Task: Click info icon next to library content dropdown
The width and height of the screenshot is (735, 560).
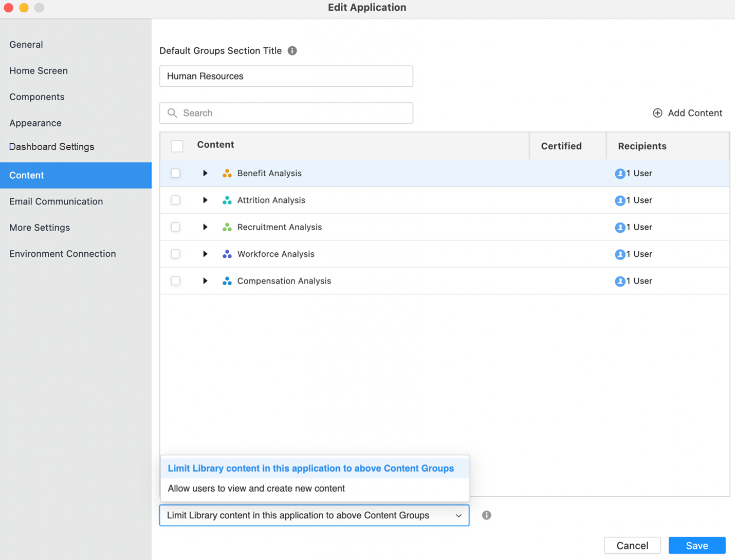Action: (x=486, y=515)
